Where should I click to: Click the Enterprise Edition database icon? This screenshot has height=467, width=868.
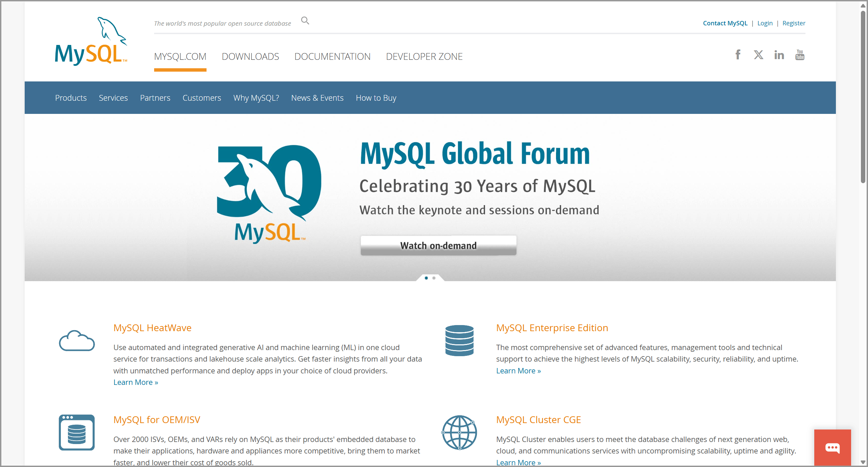(x=459, y=340)
